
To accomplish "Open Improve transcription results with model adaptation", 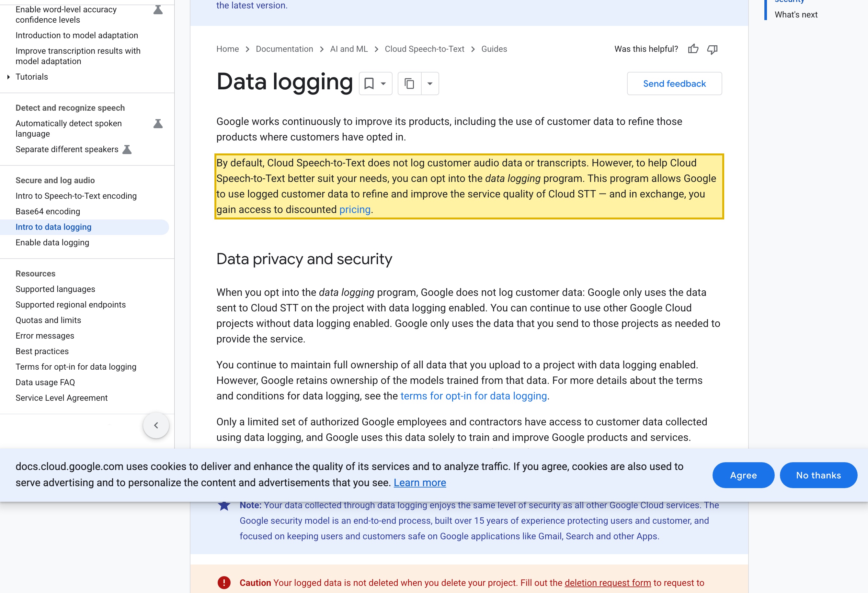I will tap(78, 56).
